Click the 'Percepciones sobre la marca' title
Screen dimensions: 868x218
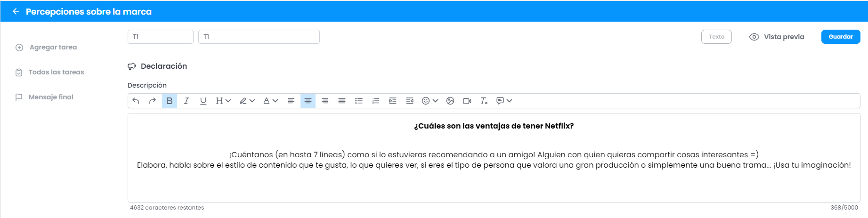point(89,11)
